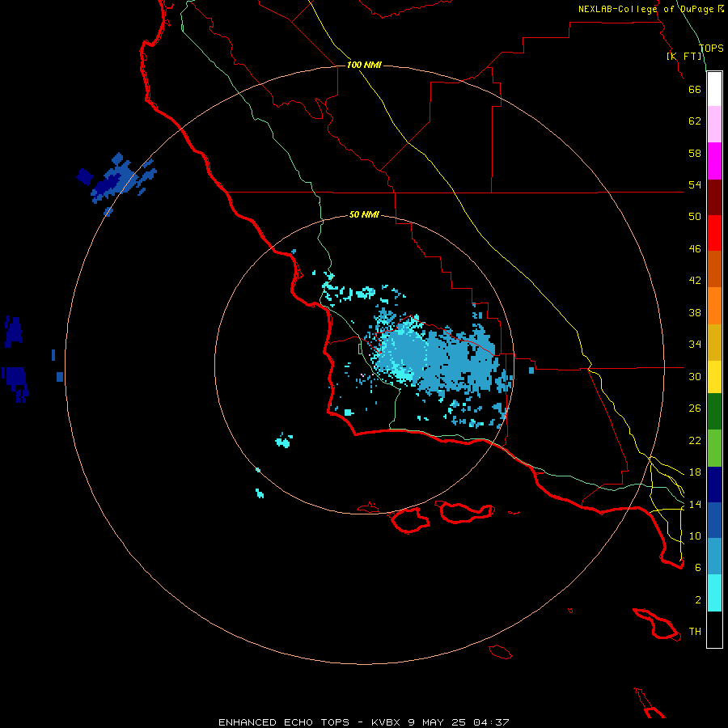Click the light green legend swatch

[x=714, y=448]
